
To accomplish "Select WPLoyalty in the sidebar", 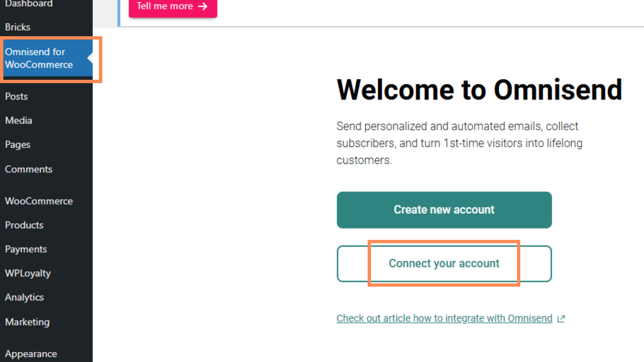I will click(x=28, y=274).
